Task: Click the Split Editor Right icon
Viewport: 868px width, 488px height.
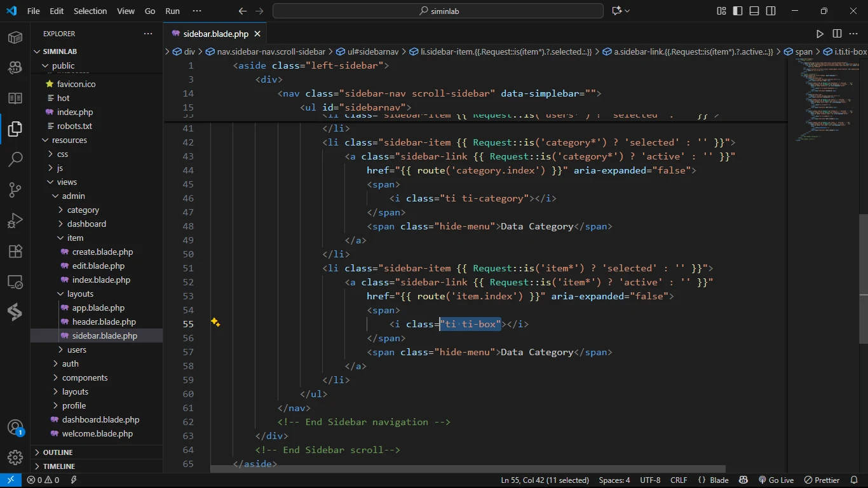Action: click(837, 34)
